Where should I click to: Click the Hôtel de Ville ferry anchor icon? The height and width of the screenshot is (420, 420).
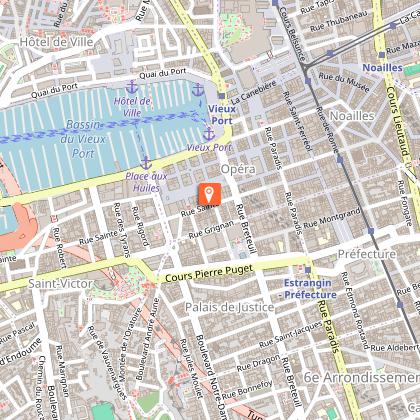pyautogui.click(x=132, y=87)
